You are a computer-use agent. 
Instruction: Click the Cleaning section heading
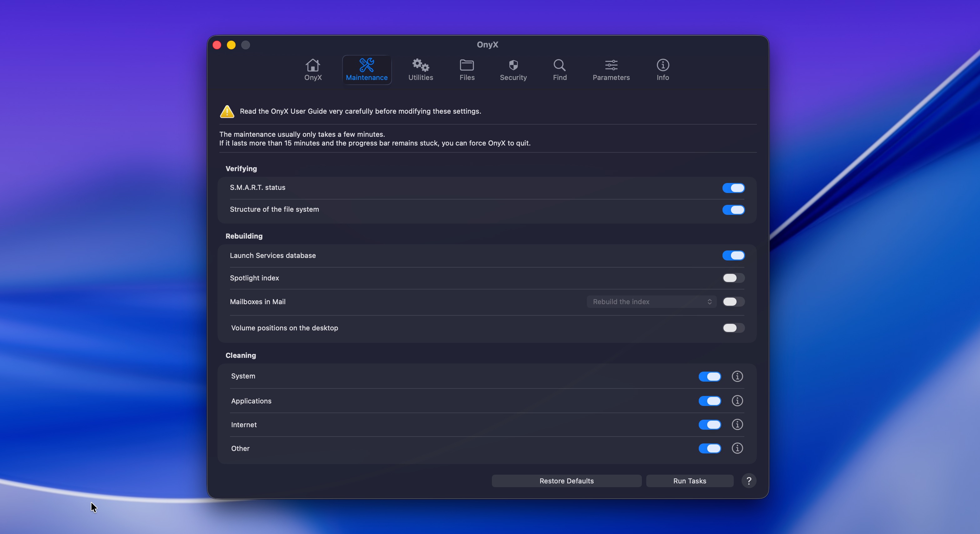click(241, 355)
